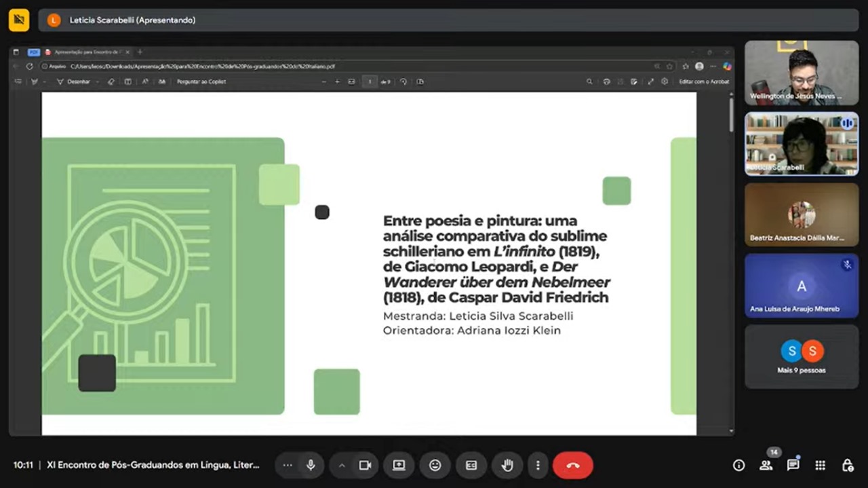Open host controls lock icon

coord(847,465)
